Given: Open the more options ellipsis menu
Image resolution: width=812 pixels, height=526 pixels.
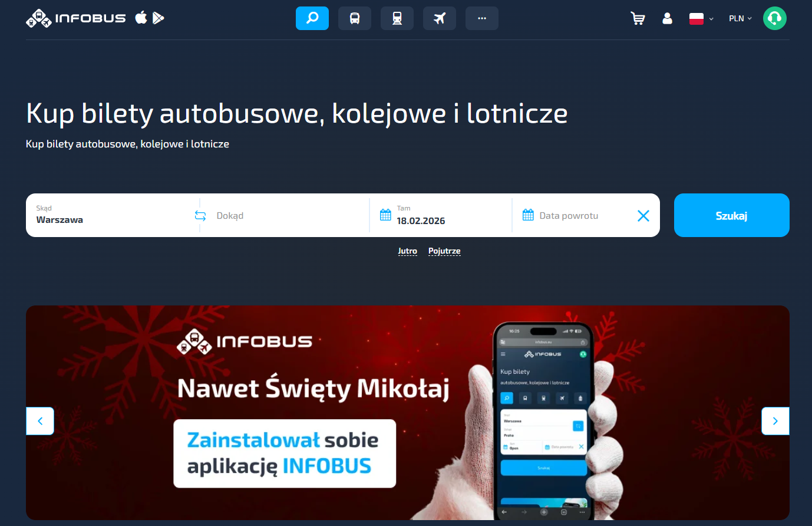Looking at the screenshot, I should [482, 18].
